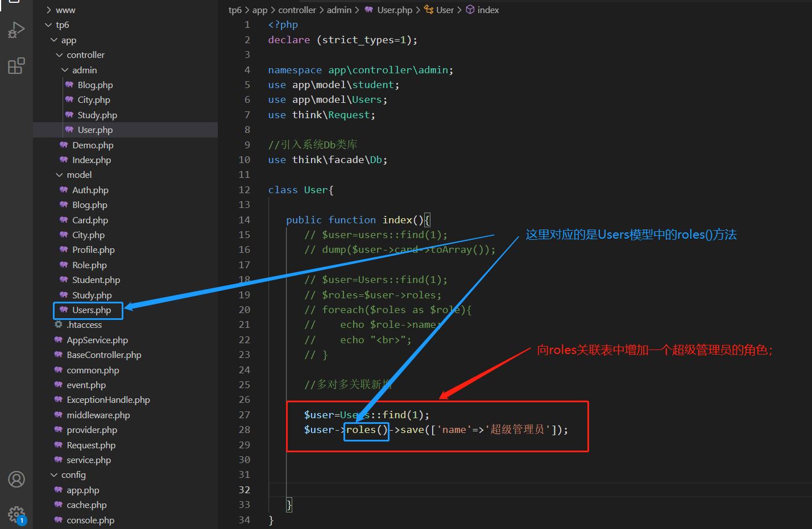Select the tp6 breadcrumb segment
This screenshot has height=529, width=812.
point(235,10)
